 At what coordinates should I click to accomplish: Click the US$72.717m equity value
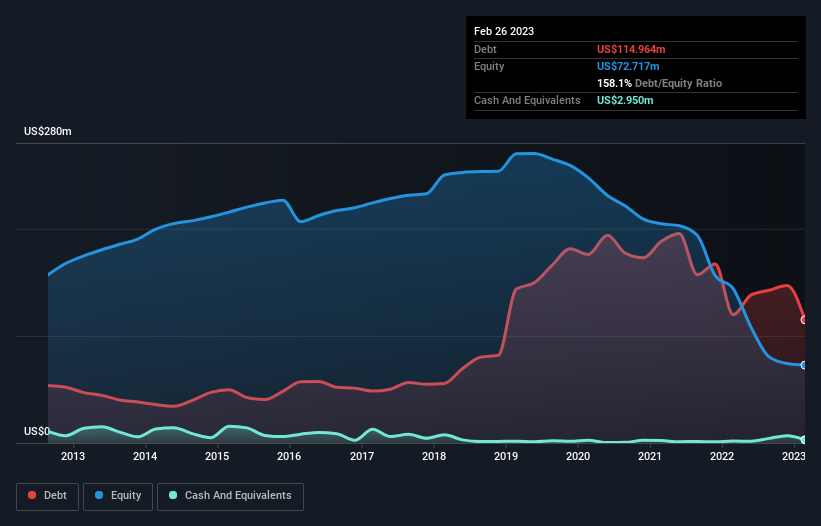(628, 66)
